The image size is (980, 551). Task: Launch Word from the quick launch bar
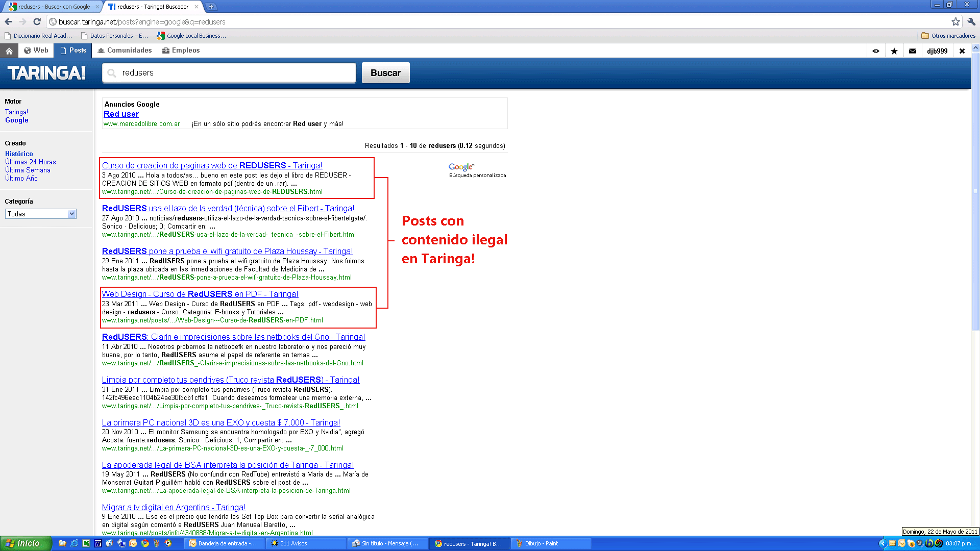click(x=98, y=543)
